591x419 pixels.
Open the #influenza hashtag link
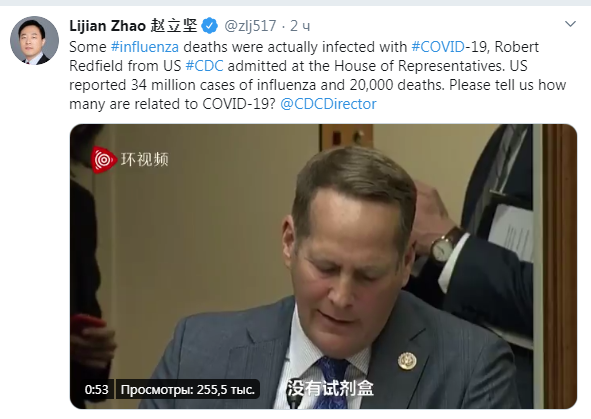pos(145,47)
